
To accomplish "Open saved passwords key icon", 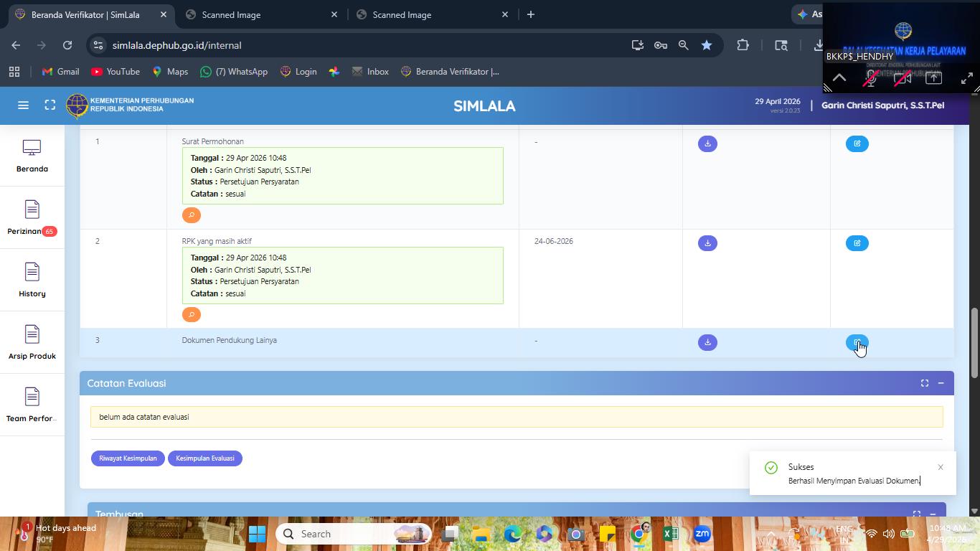I will (x=661, y=45).
